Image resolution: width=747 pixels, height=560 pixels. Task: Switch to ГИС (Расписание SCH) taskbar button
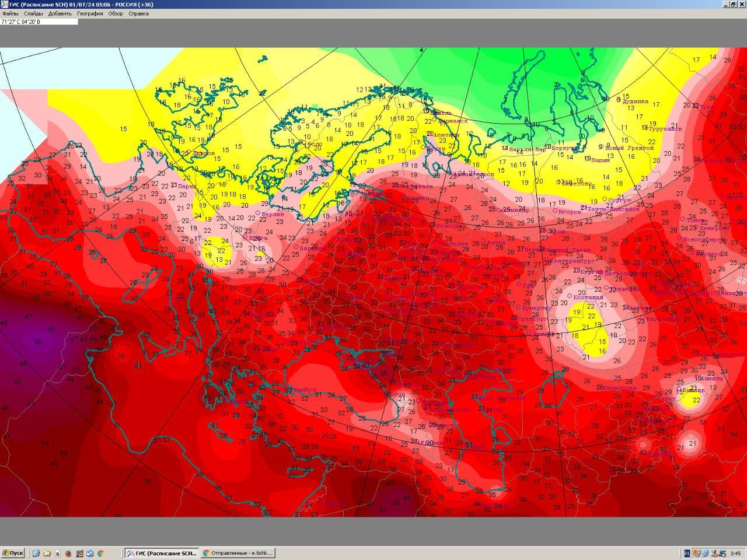pyautogui.click(x=162, y=553)
